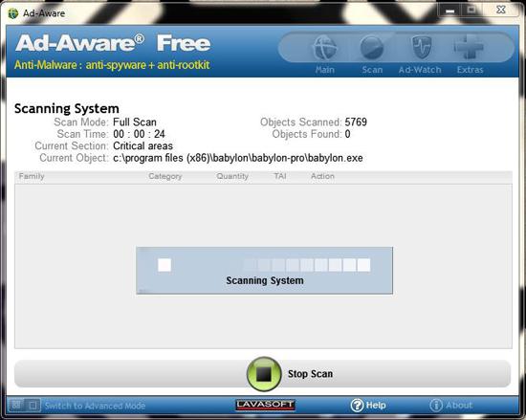Close the Ad-Aware window
This screenshot has height=420, width=526.
[501, 11]
